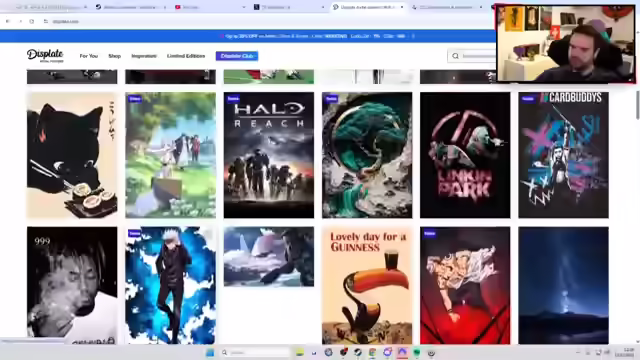Open the blue anime character poster
Viewport: 640px width, 360px height.
tap(170, 286)
